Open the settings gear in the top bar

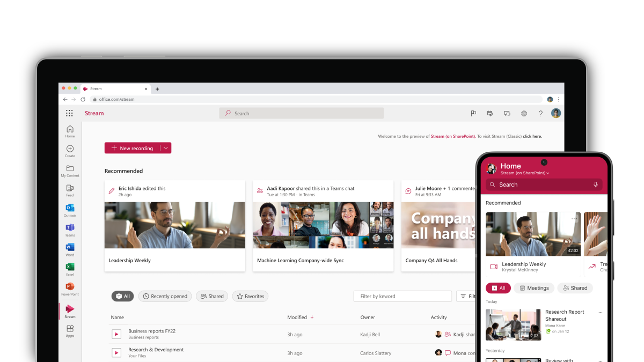(524, 113)
